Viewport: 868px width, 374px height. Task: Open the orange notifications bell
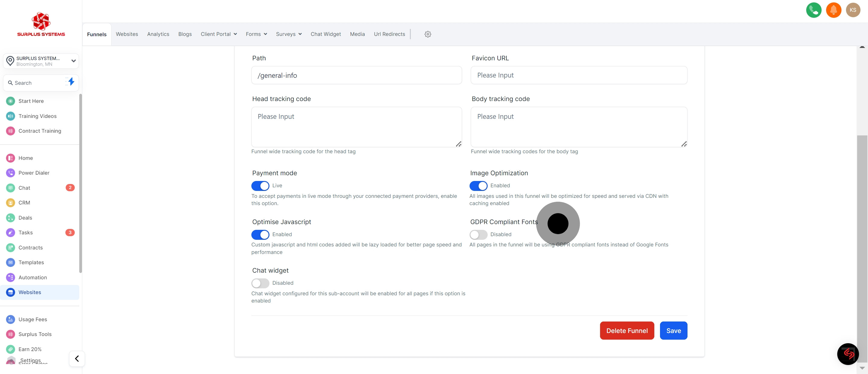[833, 10]
